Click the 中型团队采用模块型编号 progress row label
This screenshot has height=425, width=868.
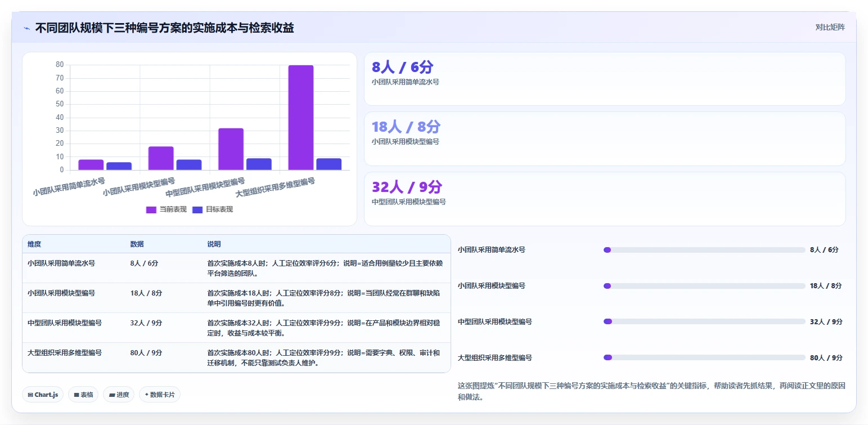[x=495, y=322]
